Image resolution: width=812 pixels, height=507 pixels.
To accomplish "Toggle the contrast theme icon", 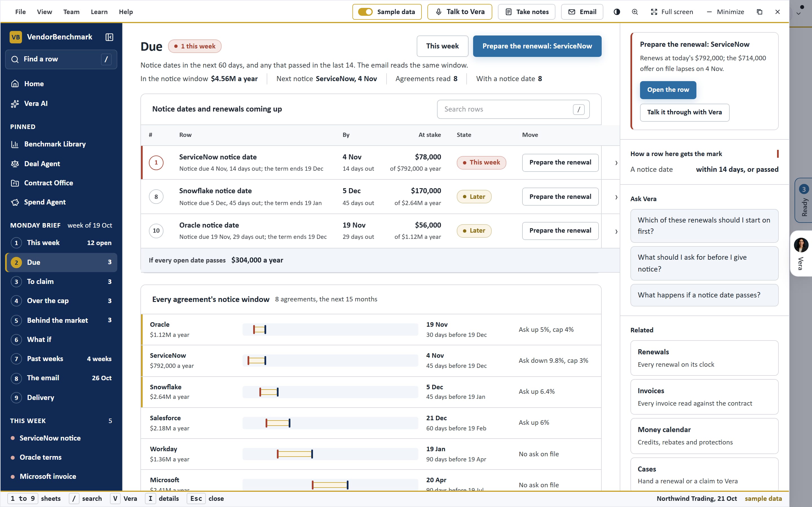I will pos(617,12).
